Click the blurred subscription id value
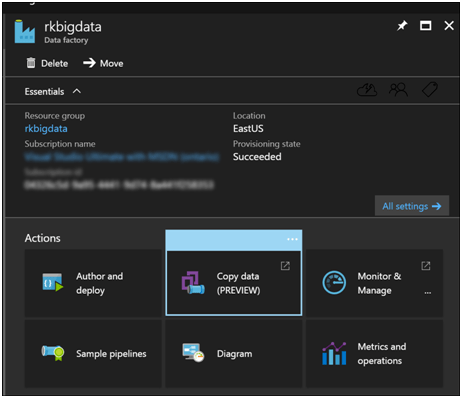 point(119,185)
